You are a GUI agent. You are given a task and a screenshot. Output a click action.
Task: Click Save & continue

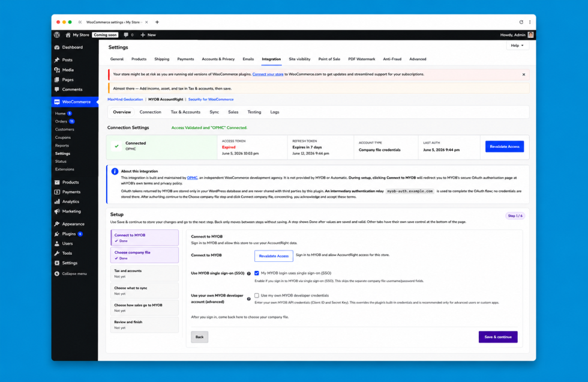click(x=498, y=337)
